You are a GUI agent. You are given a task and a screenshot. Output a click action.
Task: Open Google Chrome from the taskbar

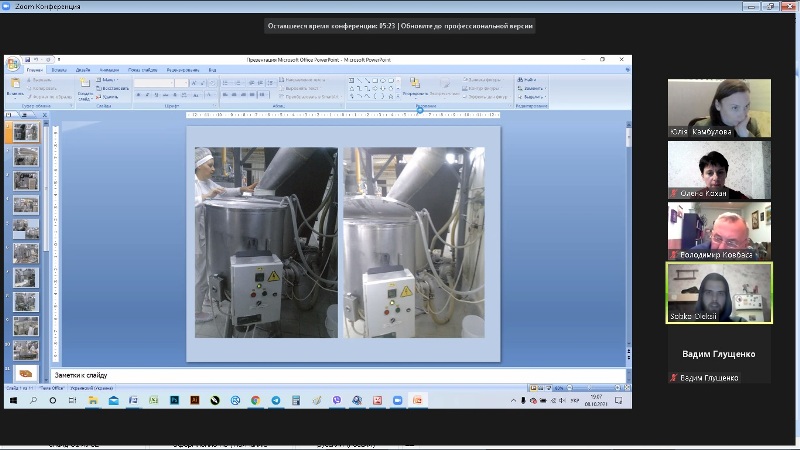click(x=255, y=400)
